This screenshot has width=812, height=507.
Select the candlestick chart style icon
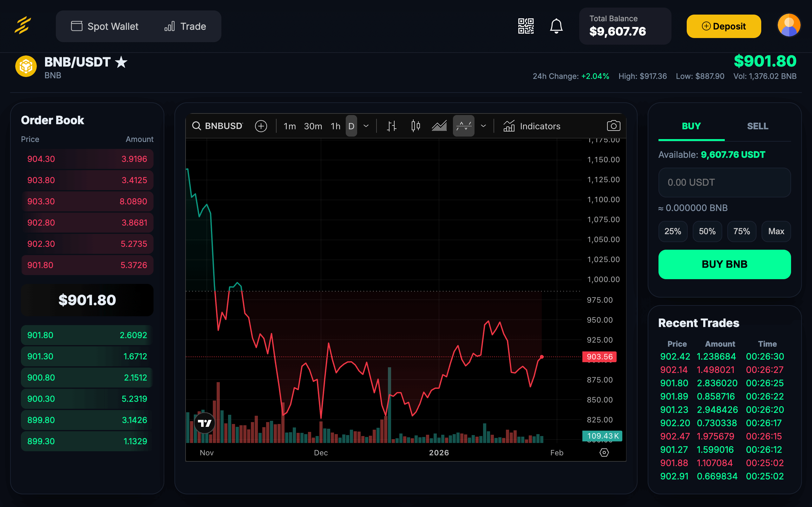coord(416,126)
